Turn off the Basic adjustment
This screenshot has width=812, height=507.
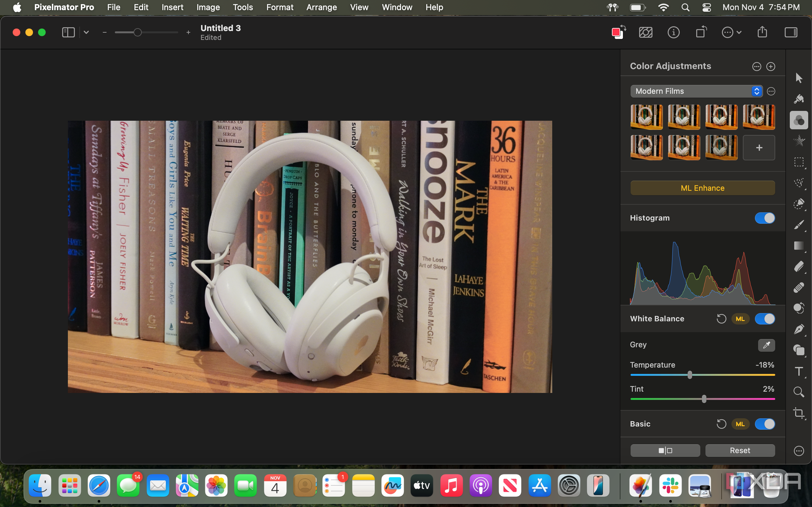click(766, 424)
